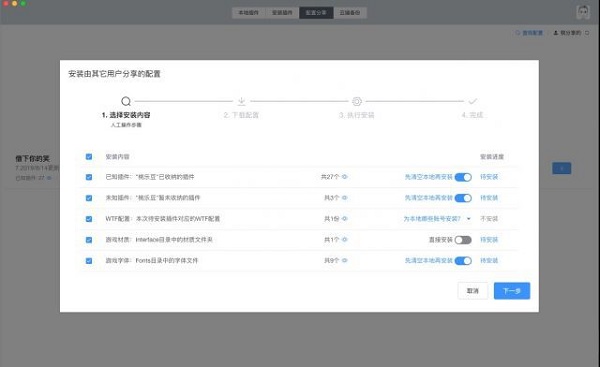Screen dimensions: 600x367
Task: Open the 查找配置 link
Action: pos(532,33)
